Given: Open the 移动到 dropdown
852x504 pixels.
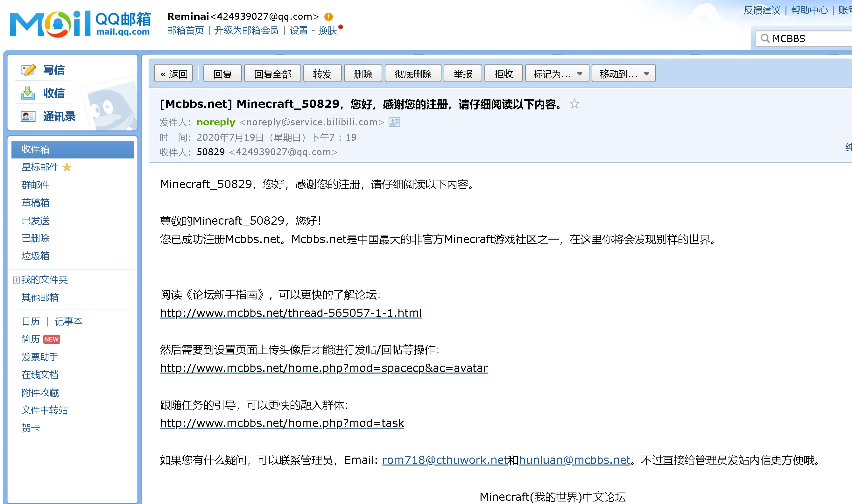Looking at the screenshot, I should pos(624,73).
